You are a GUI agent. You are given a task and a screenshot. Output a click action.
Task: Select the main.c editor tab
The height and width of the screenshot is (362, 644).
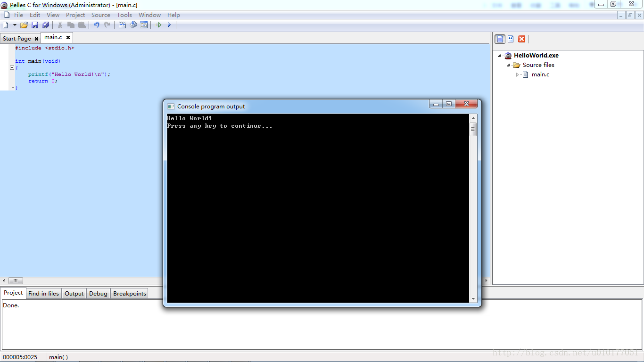tap(53, 38)
